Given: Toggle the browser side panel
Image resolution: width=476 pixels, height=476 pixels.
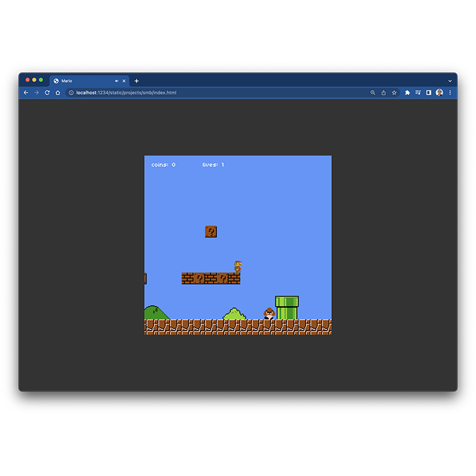Looking at the screenshot, I should (428, 93).
